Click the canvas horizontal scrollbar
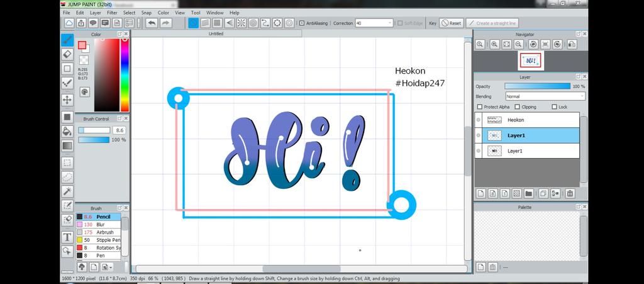This screenshot has height=284, width=644. 301,269
